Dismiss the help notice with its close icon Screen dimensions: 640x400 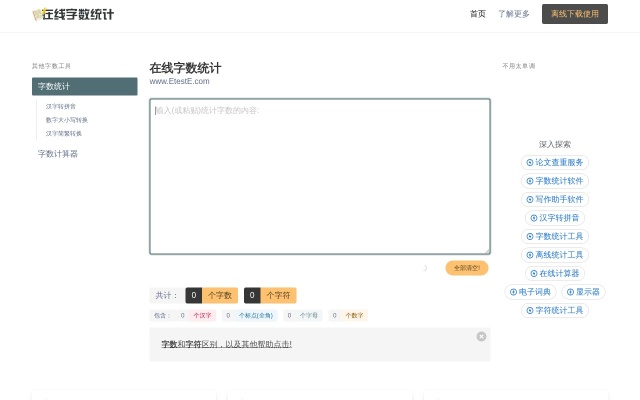click(x=481, y=336)
